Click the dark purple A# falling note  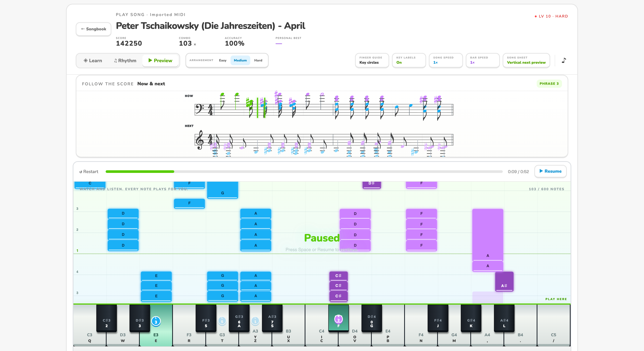(504, 282)
